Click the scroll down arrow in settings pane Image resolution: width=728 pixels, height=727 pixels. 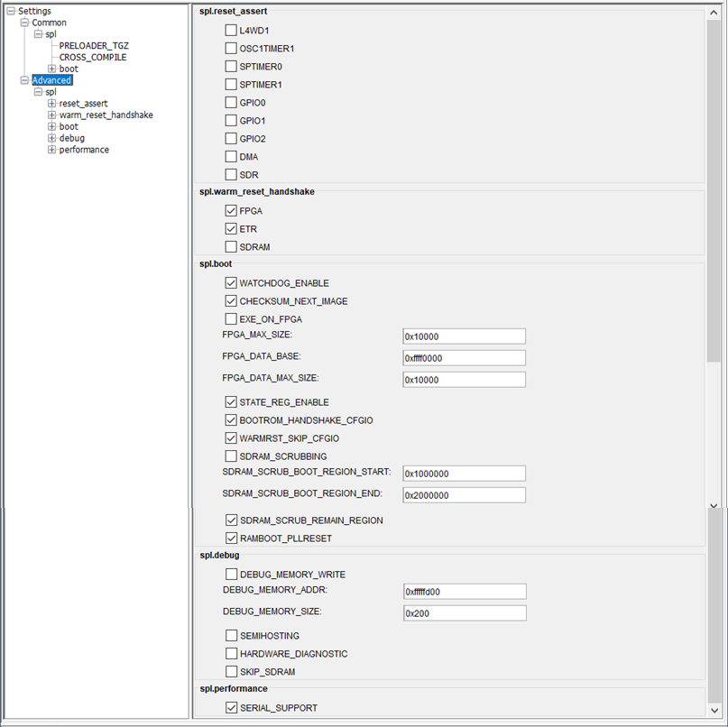coord(714,505)
